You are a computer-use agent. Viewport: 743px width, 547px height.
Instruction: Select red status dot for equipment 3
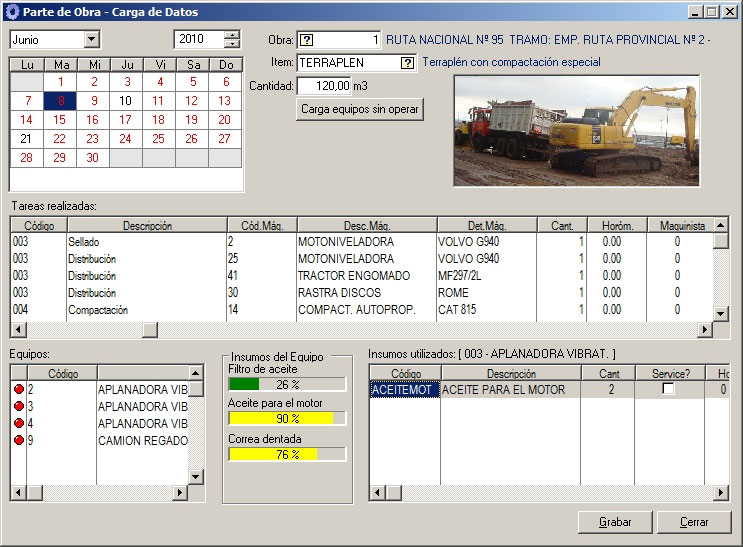tap(18, 406)
